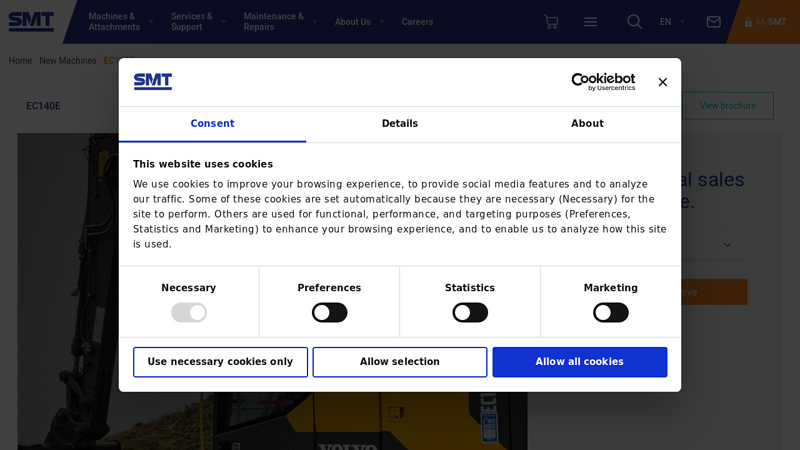The width and height of the screenshot is (800, 450).
Task: Enable the Statistics cookies switch
Action: coord(470,312)
